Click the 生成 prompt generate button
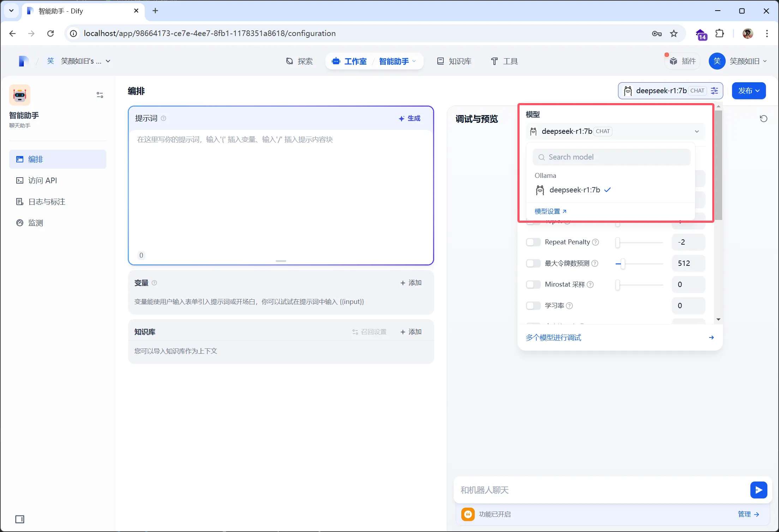The height and width of the screenshot is (532, 779). pos(409,118)
